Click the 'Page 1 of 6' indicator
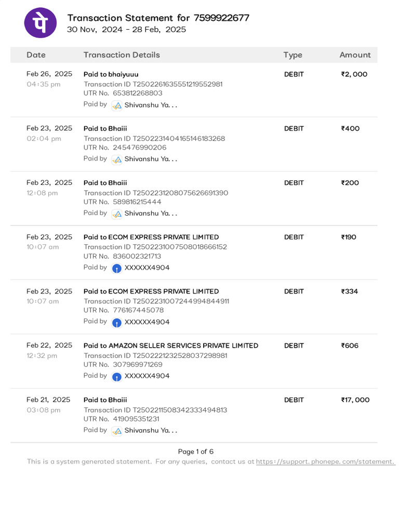This screenshot has height=532, width=399. pos(196,451)
